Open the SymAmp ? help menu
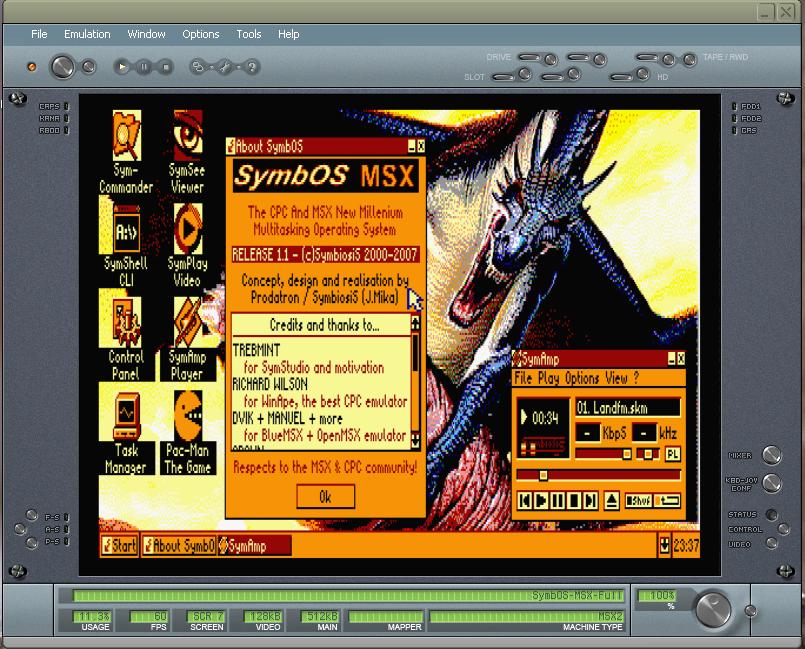805x649 pixels. [637, 378]
